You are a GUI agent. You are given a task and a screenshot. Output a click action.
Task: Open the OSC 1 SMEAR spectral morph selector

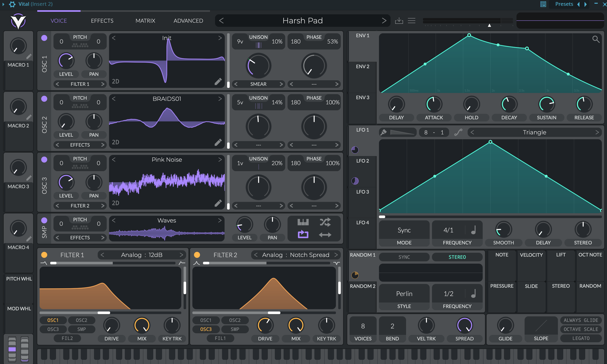point(258,84)
